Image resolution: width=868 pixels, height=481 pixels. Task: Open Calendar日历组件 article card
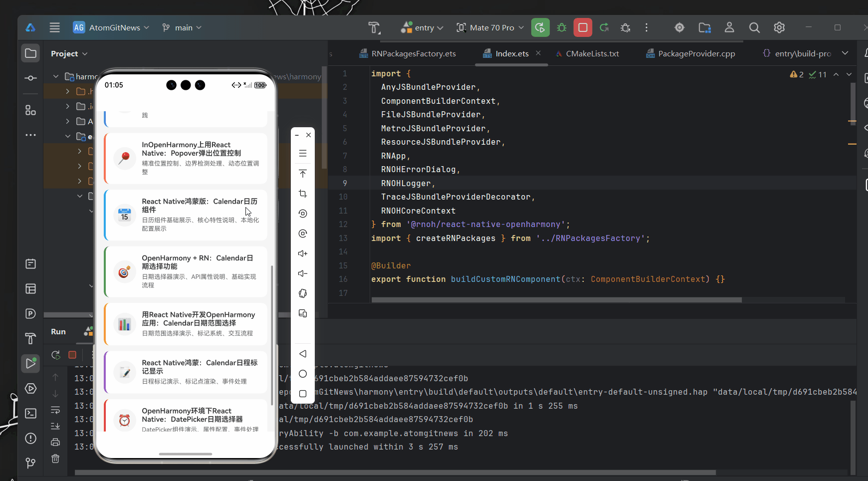[x=186, y=215]
